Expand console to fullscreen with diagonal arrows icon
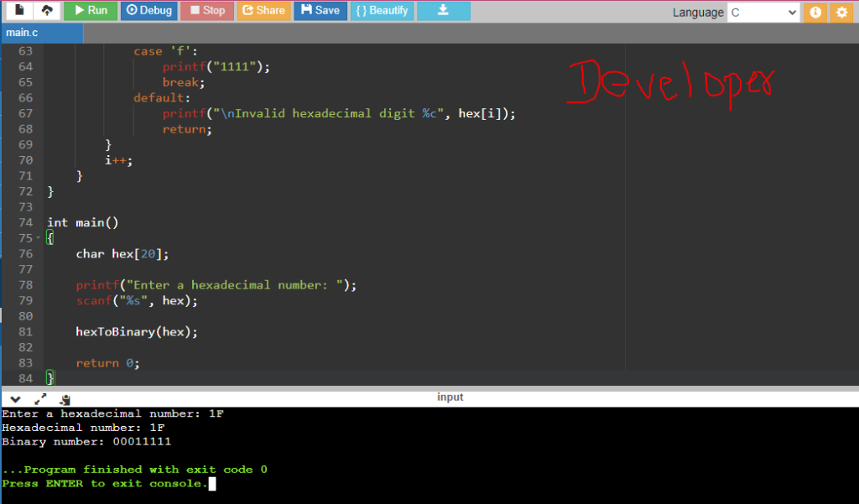The width and height of the screenshot is (859, 504). [40, 399]
